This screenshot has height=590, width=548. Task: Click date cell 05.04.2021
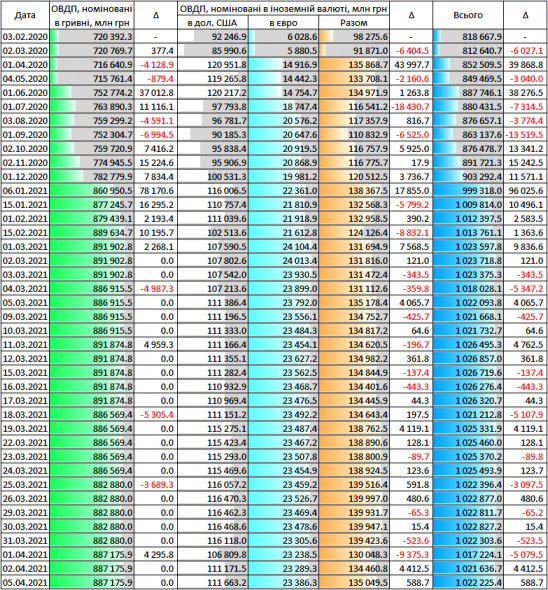(x=25, y=582)
